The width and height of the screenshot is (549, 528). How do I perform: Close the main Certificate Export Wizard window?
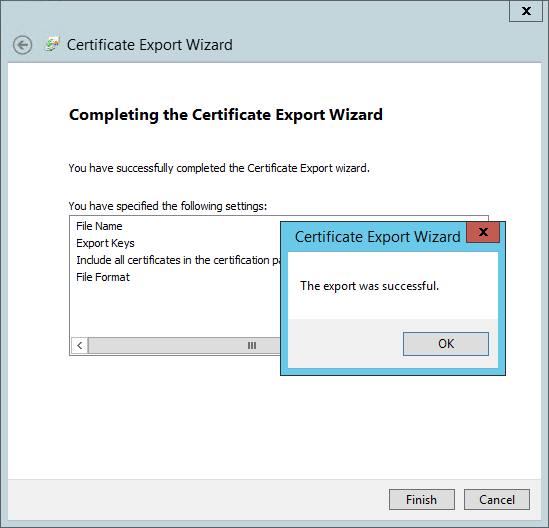(x=526, y=11)
